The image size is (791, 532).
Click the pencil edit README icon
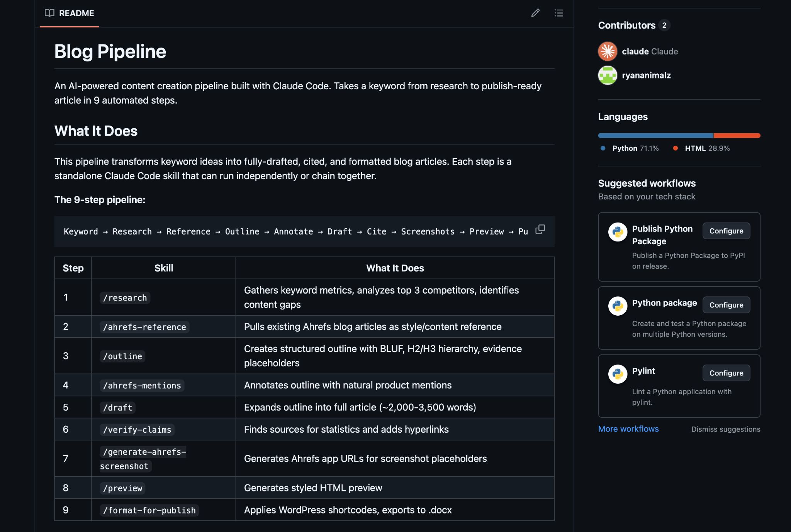(x=535, y=13)
